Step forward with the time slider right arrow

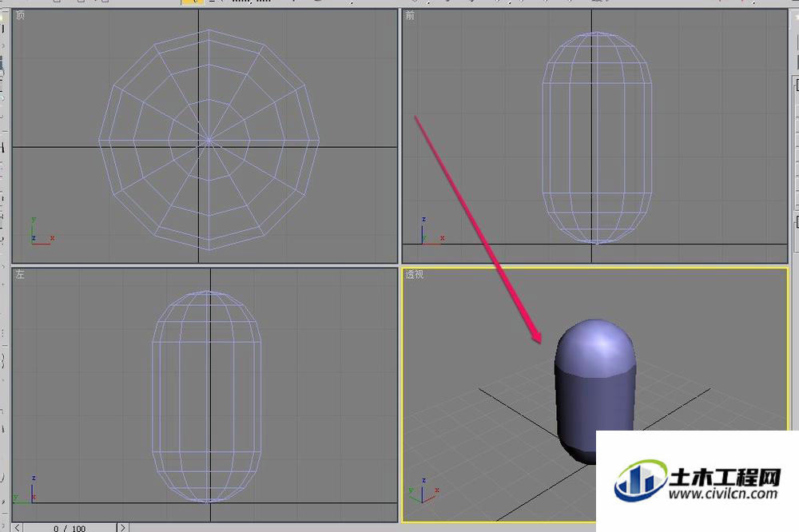(123, 527)
